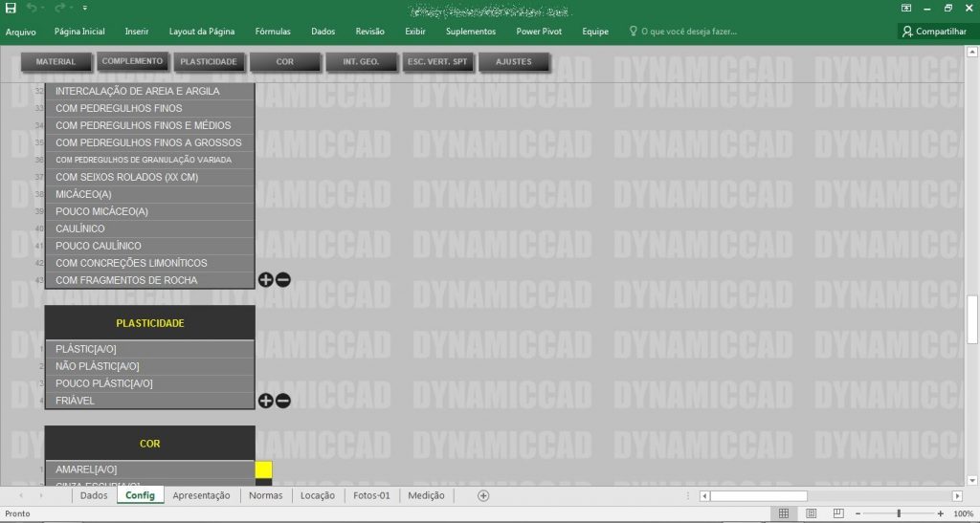Open the Fórmulas ribbon tab

click(x=273, y=32)
